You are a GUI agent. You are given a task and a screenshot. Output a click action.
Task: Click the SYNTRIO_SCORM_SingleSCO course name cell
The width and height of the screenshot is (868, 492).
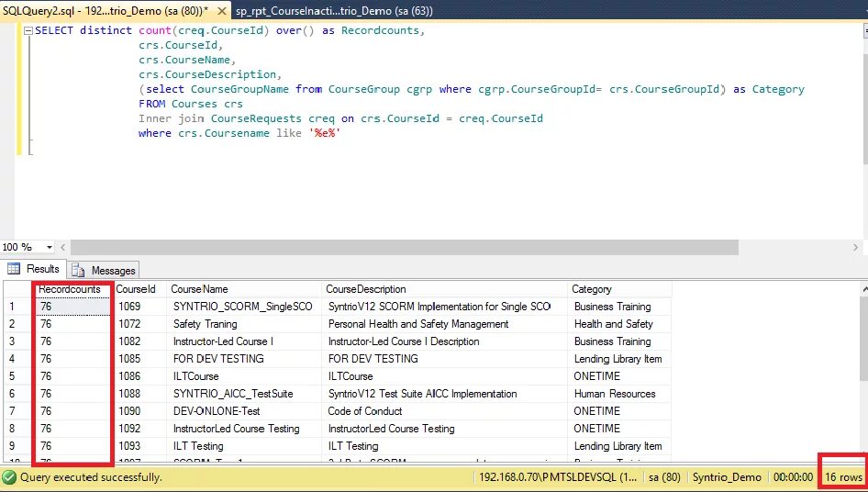pyautogui.click(x=243, y=307)
